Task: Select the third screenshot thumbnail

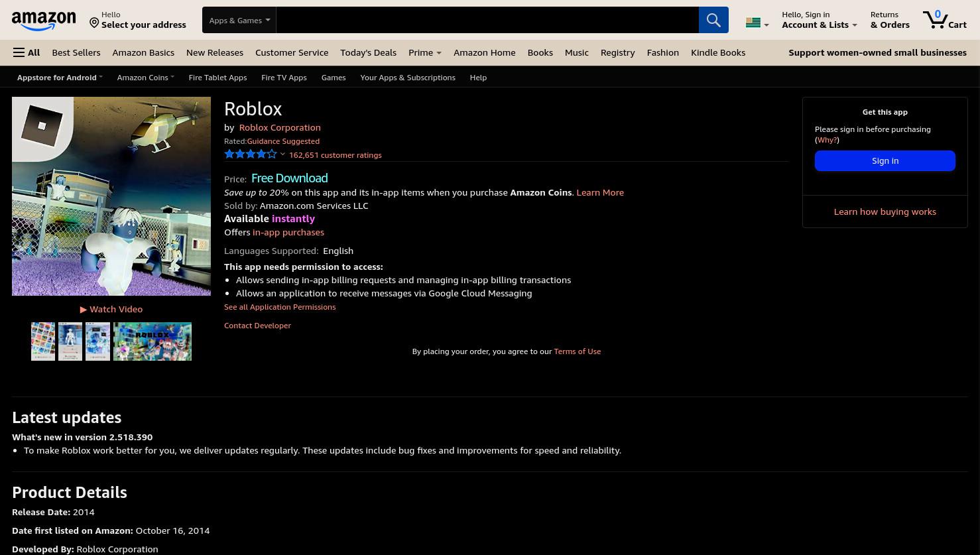Action: (x=98, y=341)
